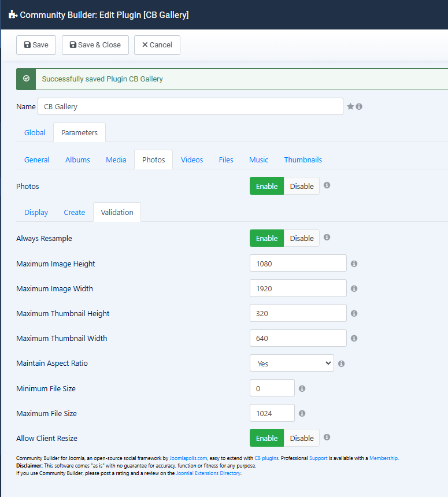The width and height of the screenshot is (448, 497).
Task: Show info for the Photos setting
Action: coord(327,185)
